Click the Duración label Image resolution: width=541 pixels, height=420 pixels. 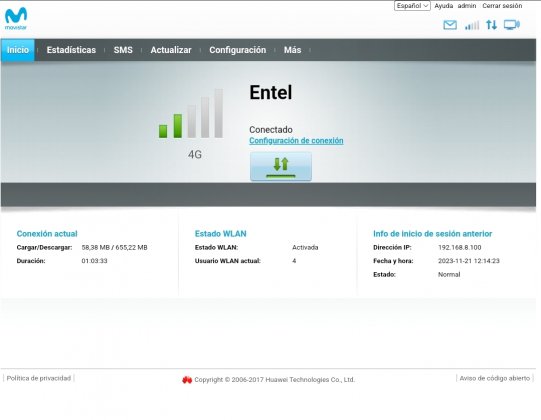pyautogui.click(x=31, y=261)
